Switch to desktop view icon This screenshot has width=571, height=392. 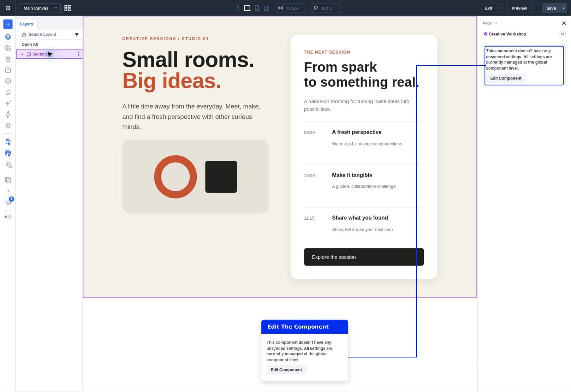click(x=247, y=8)
